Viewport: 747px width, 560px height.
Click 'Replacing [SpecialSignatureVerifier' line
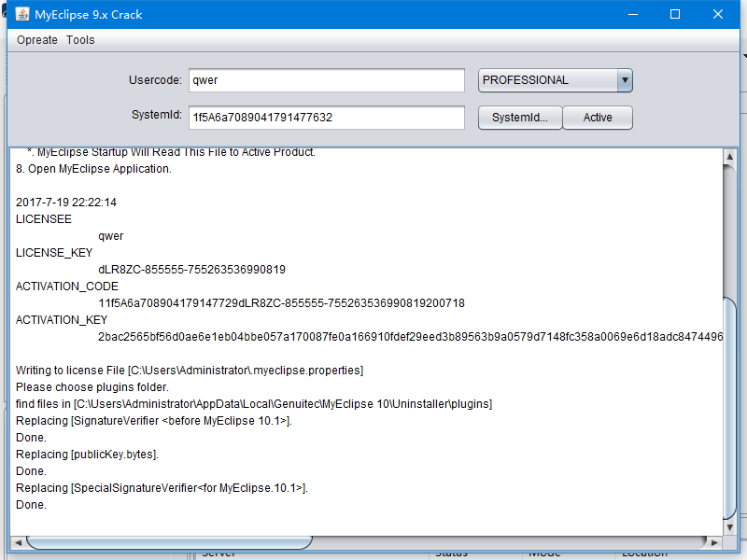point(162,488)
